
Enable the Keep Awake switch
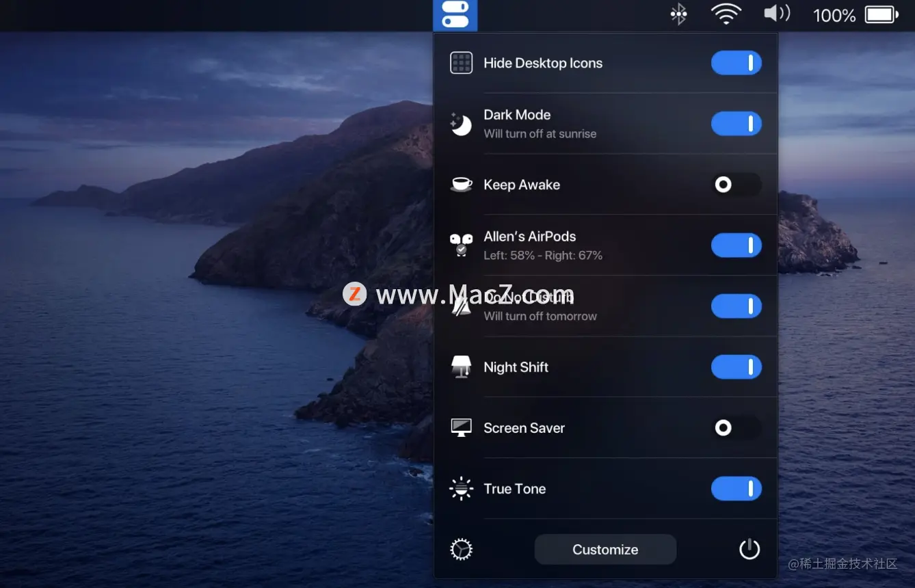[x=737, y=185]
